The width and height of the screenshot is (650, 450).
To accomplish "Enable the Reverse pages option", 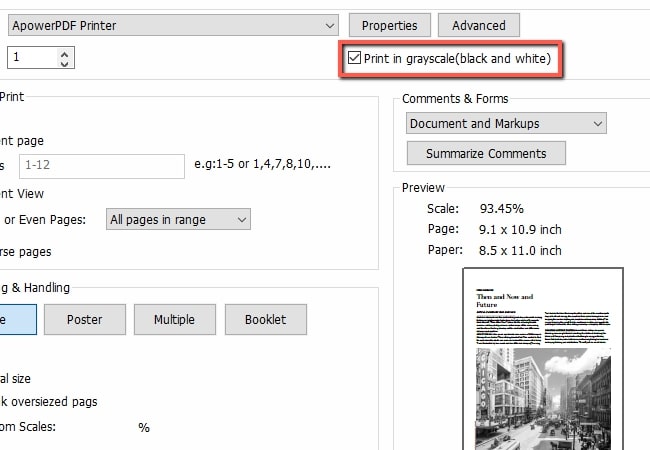I will [25, 251].
